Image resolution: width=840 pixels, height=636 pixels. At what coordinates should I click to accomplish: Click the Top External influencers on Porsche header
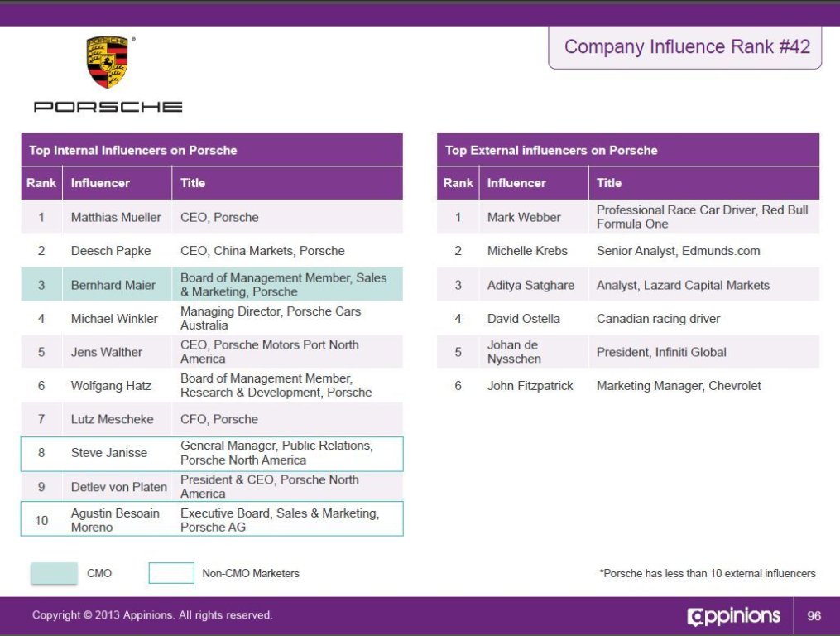tap(628, 150)
